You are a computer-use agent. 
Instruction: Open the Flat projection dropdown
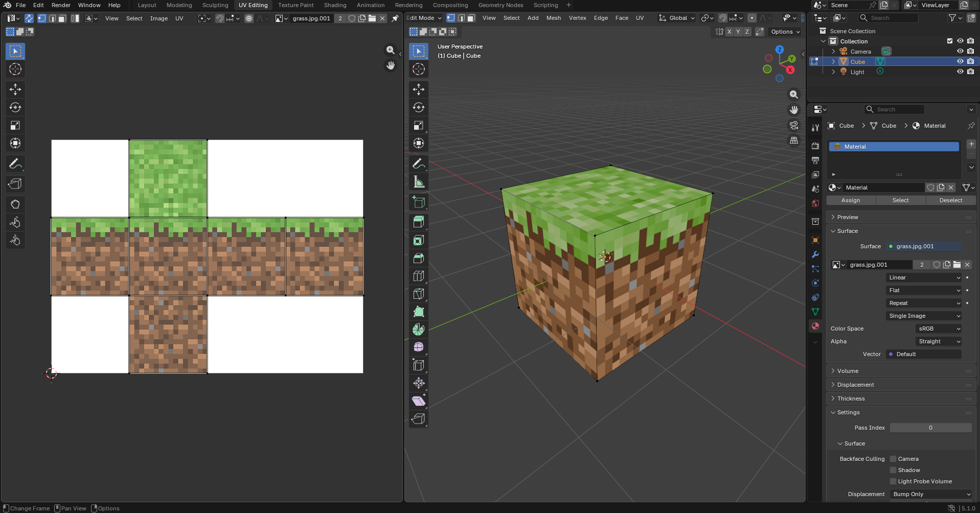(924, 290)
